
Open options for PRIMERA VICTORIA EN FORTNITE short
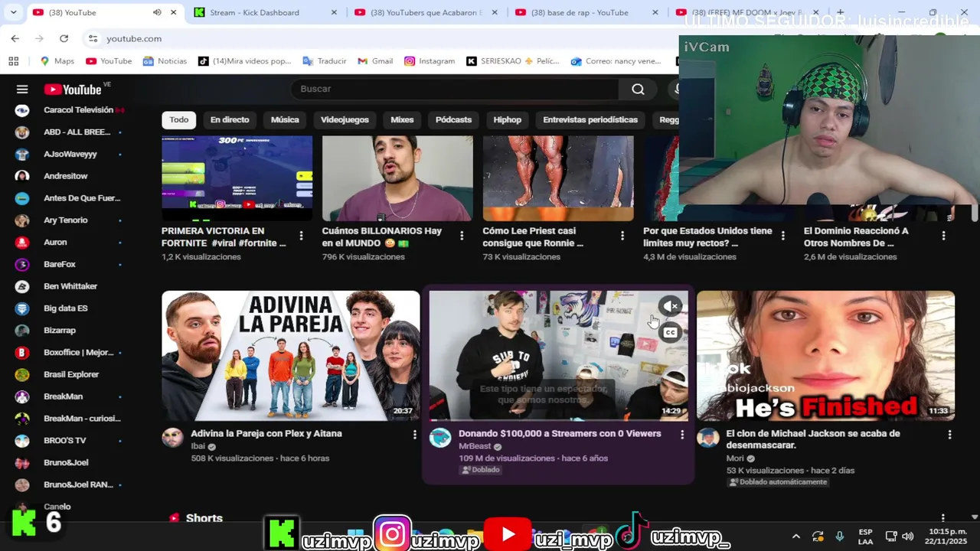coord(301,236)
